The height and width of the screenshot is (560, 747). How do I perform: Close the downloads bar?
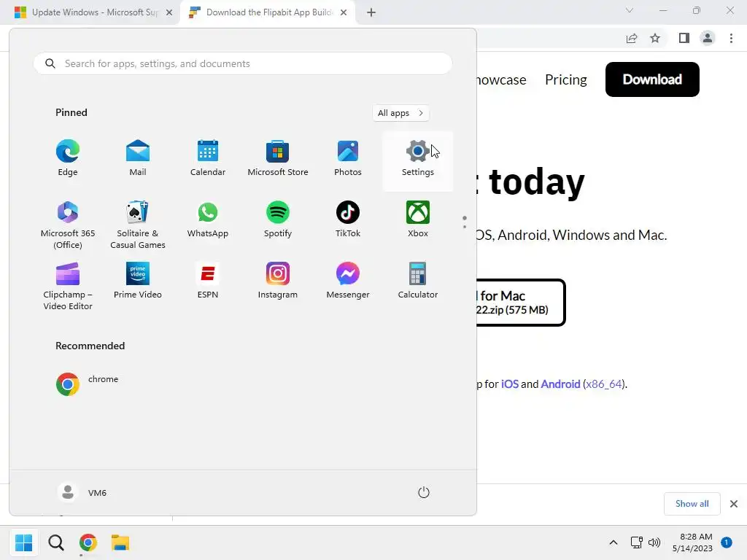pyautogui.click(x=734, y=504)
